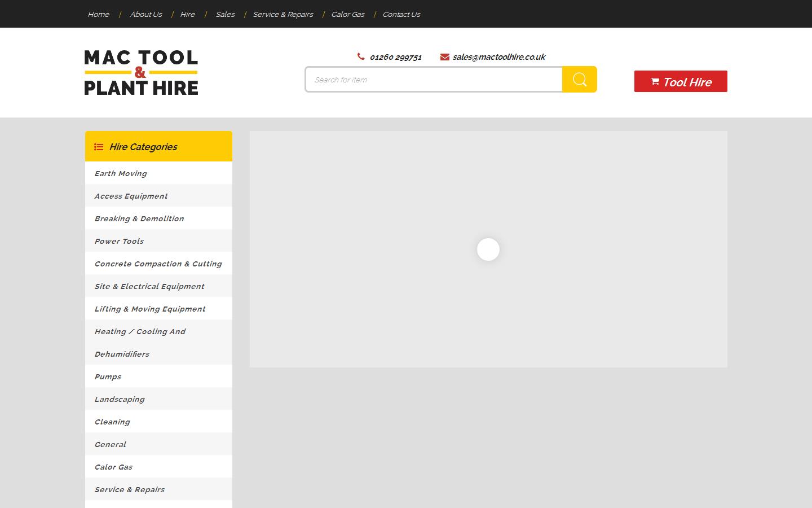
Task: Select the Landscaping category
Action: (120, 399)
